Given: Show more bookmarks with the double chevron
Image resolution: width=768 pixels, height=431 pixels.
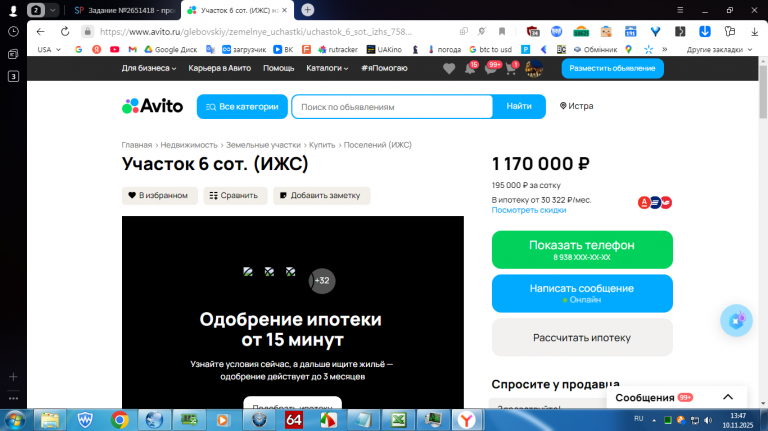Looking at the screenshot, I should [x=665, y=49].
